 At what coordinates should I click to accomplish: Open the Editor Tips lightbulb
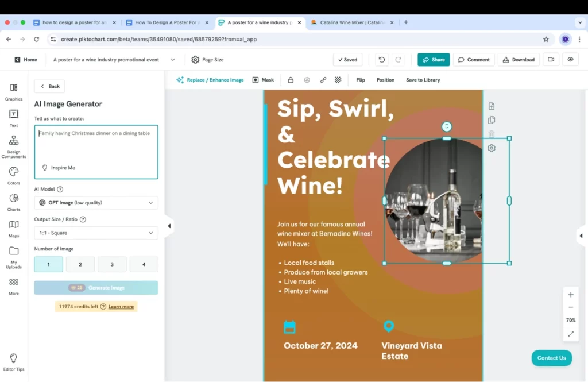[x=14, y=359]
